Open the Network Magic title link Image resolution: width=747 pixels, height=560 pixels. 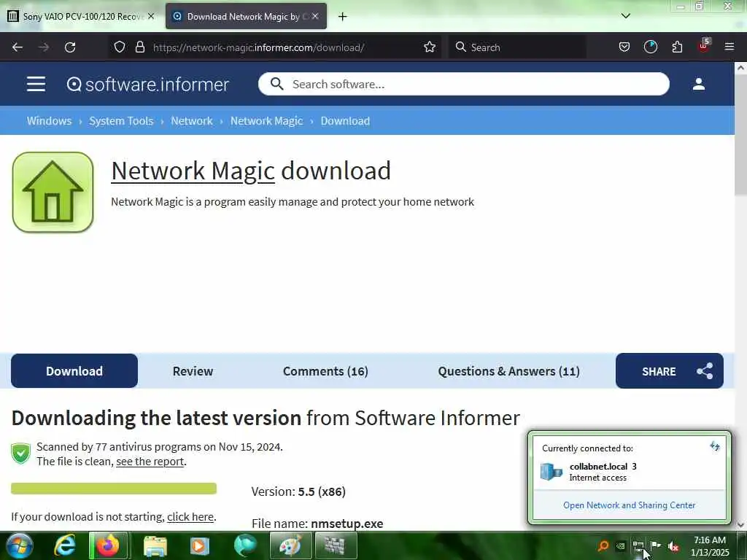click(193, 171)
